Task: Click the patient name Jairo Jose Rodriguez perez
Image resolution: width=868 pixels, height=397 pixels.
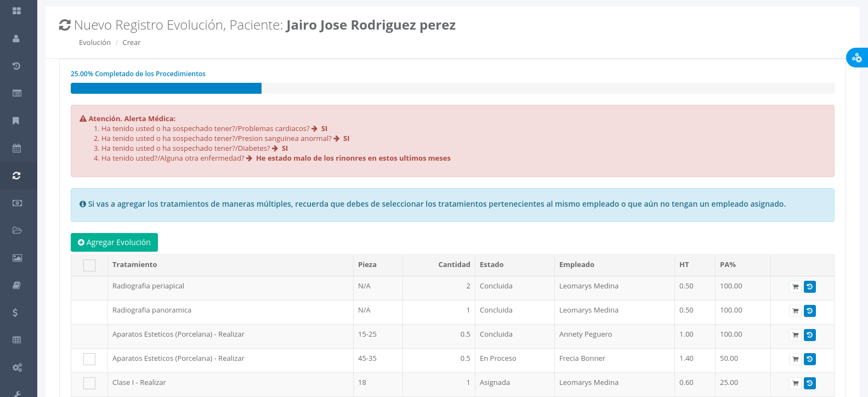Action: (371, 25)
